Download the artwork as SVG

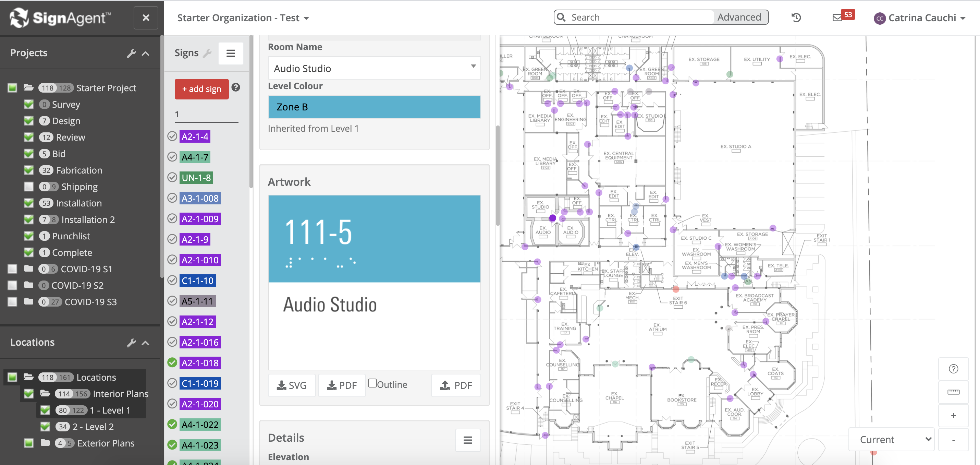pyautogui.click(x=291, y=385)
